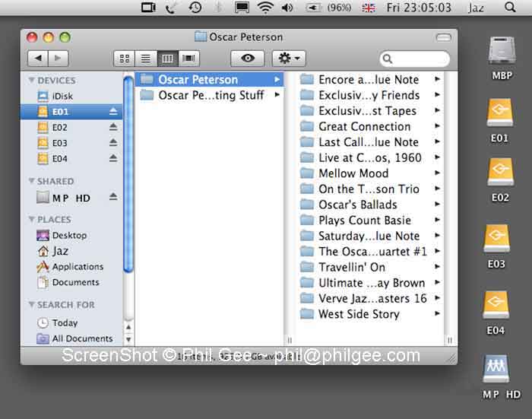Open the Wi-Fi status menu
Screen dimensions: 532x419
pyautogui.click(x=265, y=8)
